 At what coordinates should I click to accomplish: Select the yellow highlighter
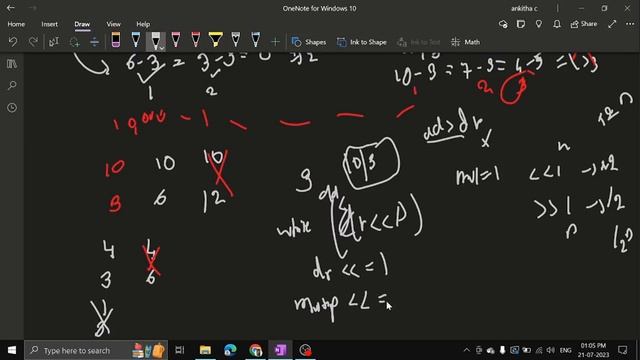click(216, 40)
